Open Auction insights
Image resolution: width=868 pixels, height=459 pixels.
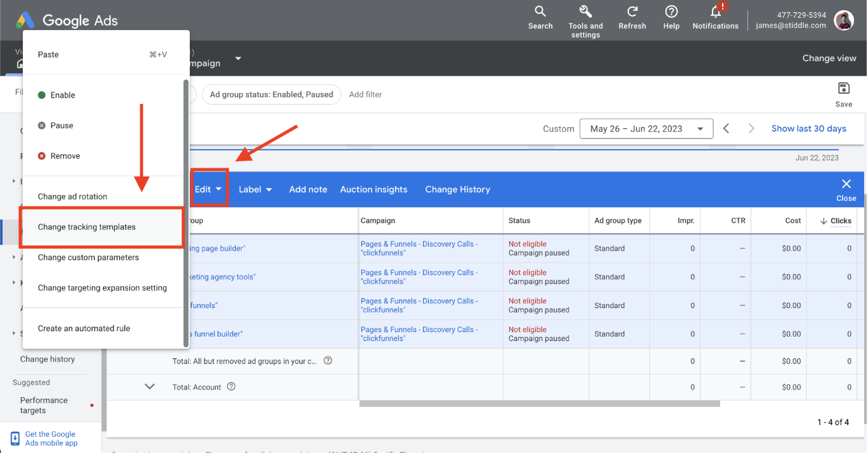[x=373, y=189]
